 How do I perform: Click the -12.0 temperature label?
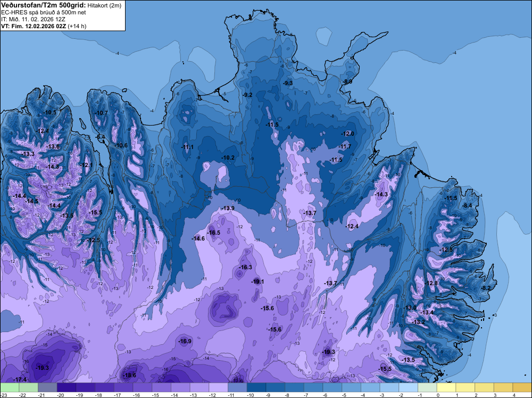tap(348, 134)
